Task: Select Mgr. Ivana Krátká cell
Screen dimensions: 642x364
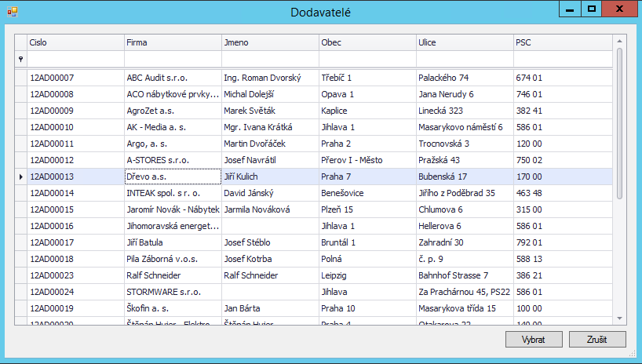Action: pyautogui.click(x=270, y=127)
